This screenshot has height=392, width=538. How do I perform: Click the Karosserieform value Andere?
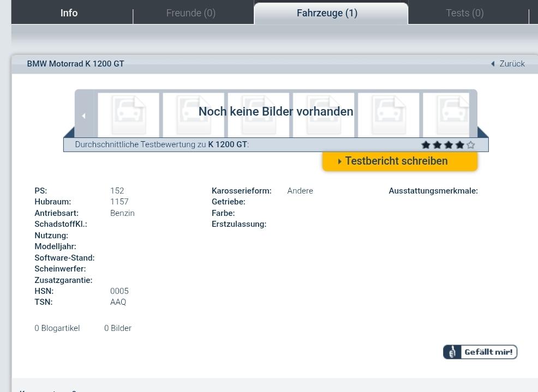300,191
